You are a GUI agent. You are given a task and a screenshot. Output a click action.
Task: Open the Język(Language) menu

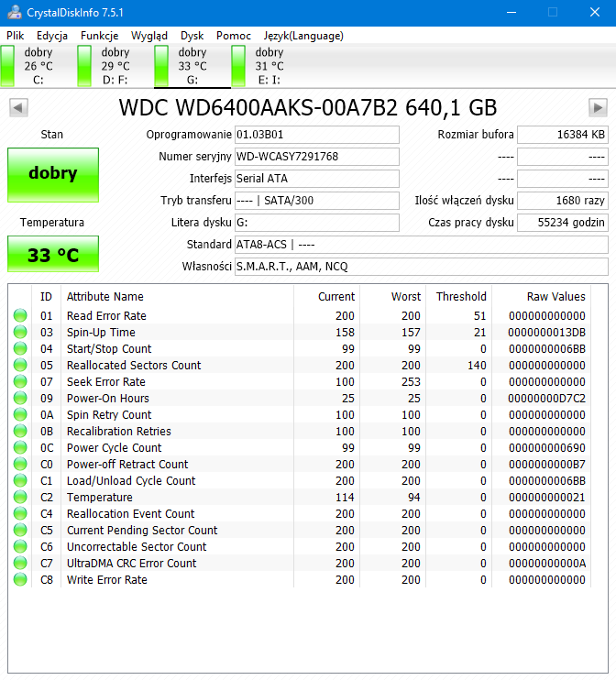(x=303, y=36)
